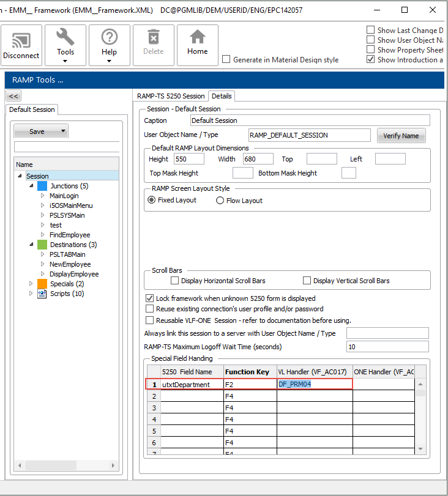Enable Generate in Material Design style
Screen dimensions: 448x496
pos(226,60)
